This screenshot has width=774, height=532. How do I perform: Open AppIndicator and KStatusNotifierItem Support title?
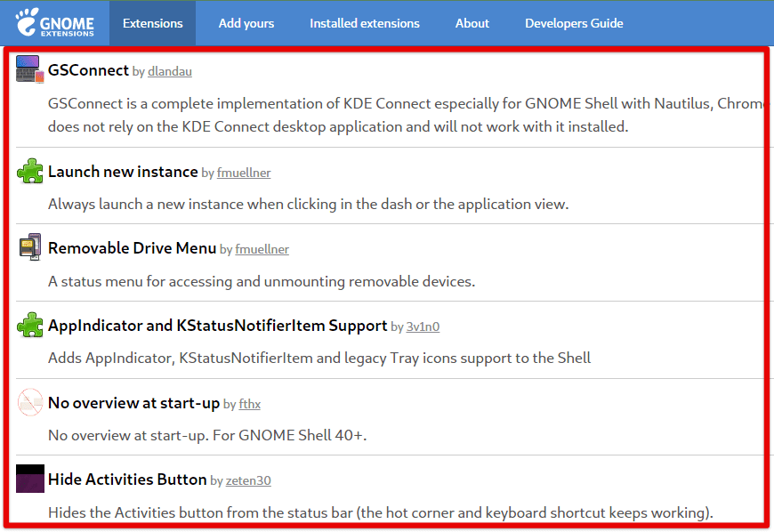pyautogui.click(x=218, y=326)
